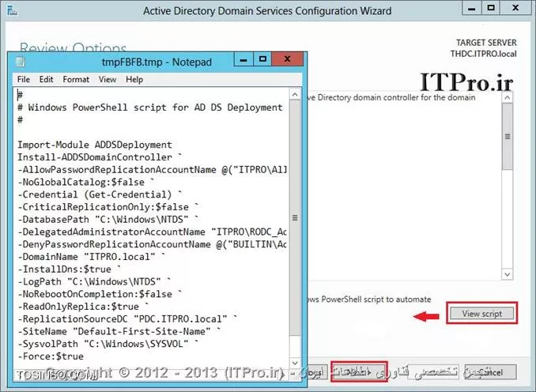Click the '-ReplicationSourceDC "PDC.ITPRO.local"' line
This screenshot has width=536, height=392.
click(127, 319)
